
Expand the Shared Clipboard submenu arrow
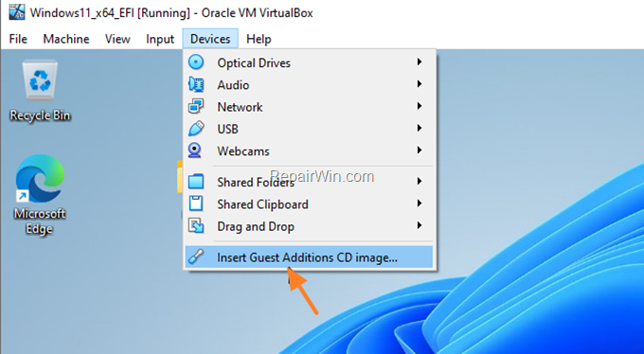pyautogui.click(x=420, y=204)
